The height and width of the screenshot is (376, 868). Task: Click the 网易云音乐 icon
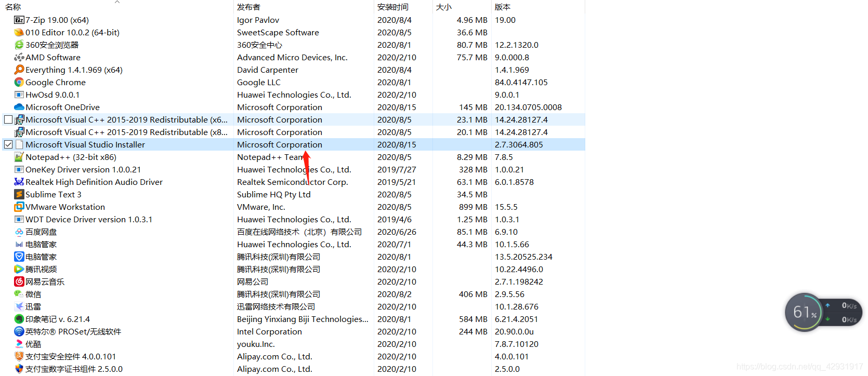[19, 281]
